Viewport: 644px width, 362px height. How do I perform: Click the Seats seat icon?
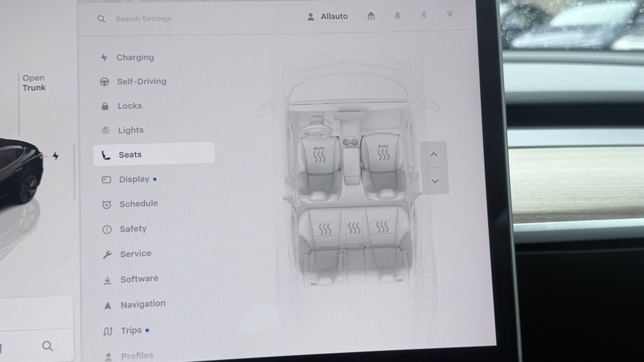coord(106,155)
